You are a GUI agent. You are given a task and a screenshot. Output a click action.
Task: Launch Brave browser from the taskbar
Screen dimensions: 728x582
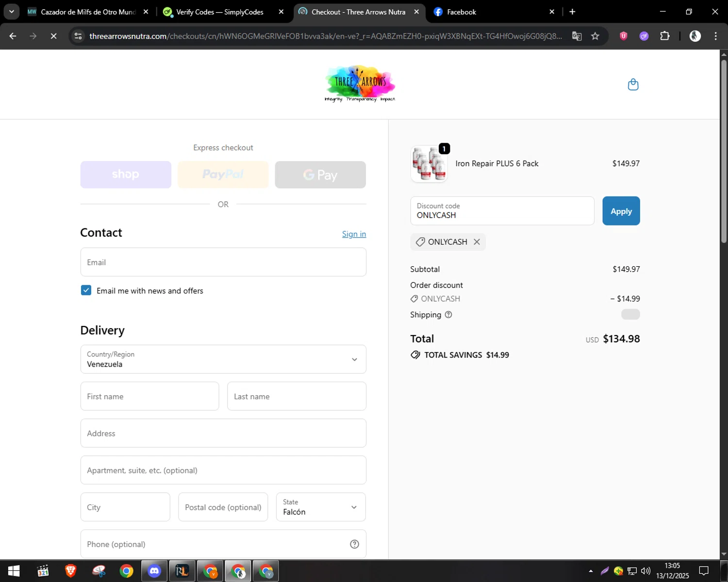pos(71,571)
